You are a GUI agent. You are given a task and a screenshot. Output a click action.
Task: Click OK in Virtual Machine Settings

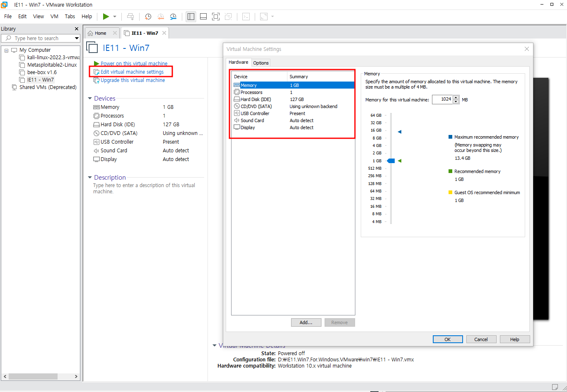tap(448, 339)
